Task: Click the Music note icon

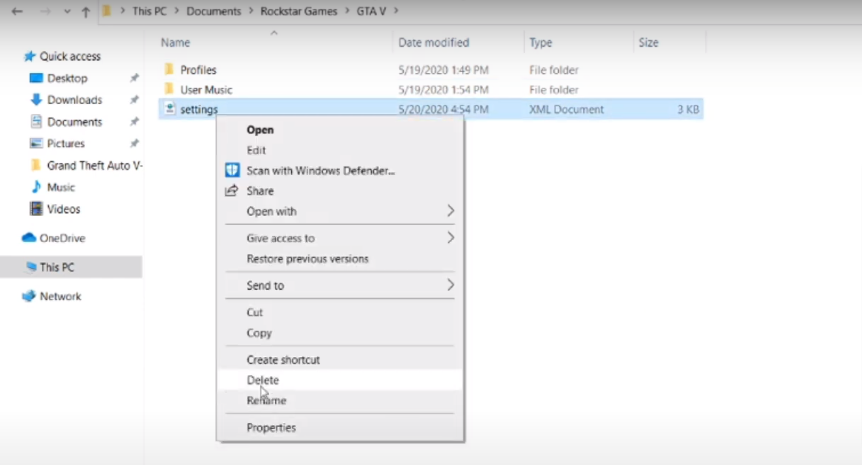Action: (36, 187)
